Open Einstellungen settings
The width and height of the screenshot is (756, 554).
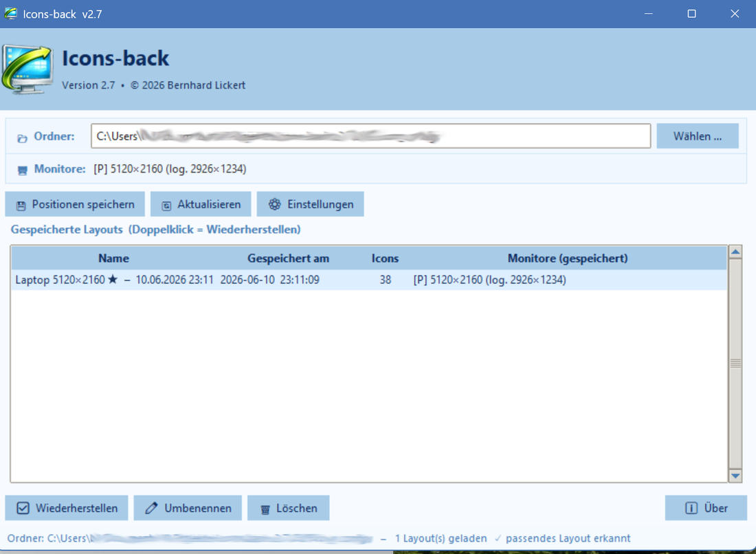pos(310,204)
